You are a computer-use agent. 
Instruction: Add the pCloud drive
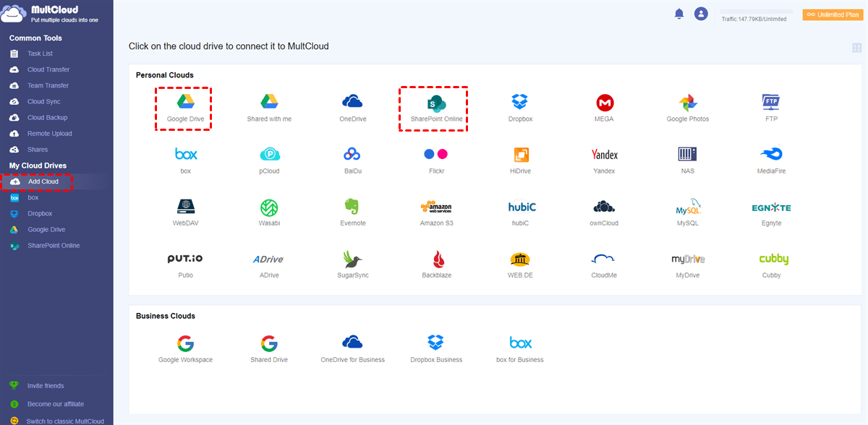269,154
